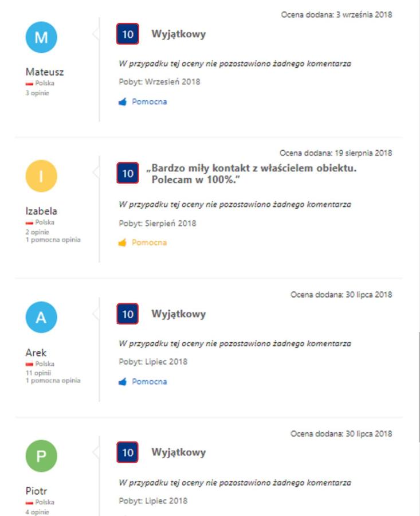Open Arek's blue A avatar

[x=41, y=317]
